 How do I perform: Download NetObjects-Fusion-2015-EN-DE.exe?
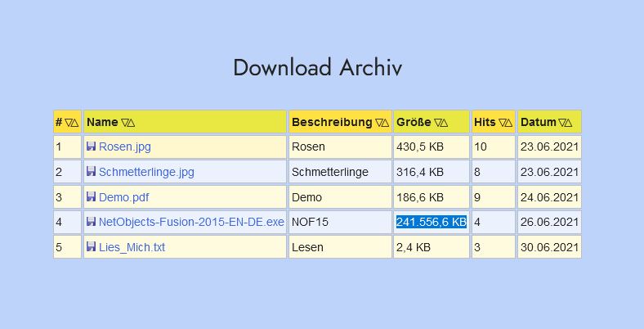click(191, 223)
